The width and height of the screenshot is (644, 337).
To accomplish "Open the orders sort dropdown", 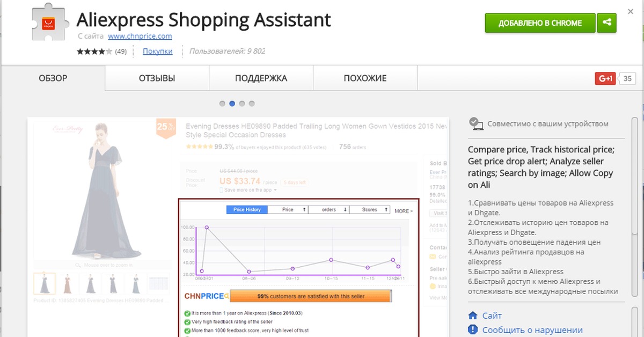I will [x=328, y=210].
